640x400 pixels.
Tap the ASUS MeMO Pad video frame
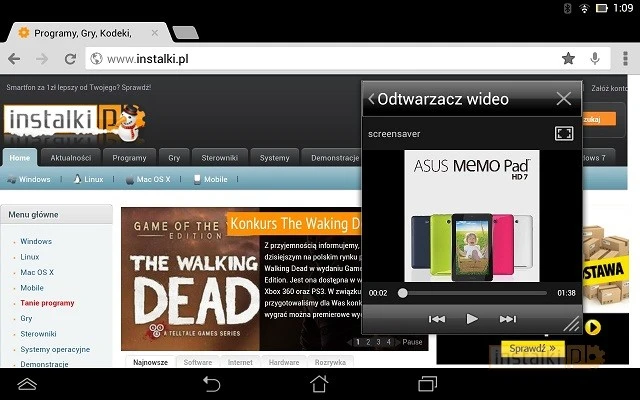[472, 216]
